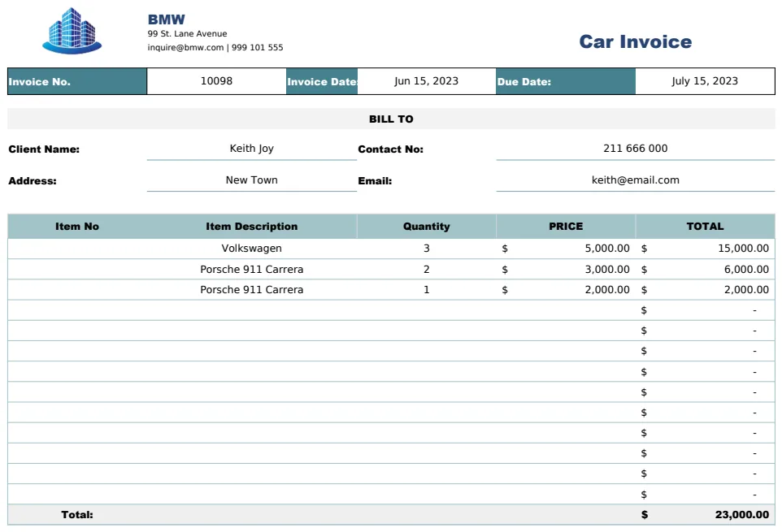The image size is (782, 532).
Task: Select the July 15, 2023 due date
Action: (x=705, y=81)
